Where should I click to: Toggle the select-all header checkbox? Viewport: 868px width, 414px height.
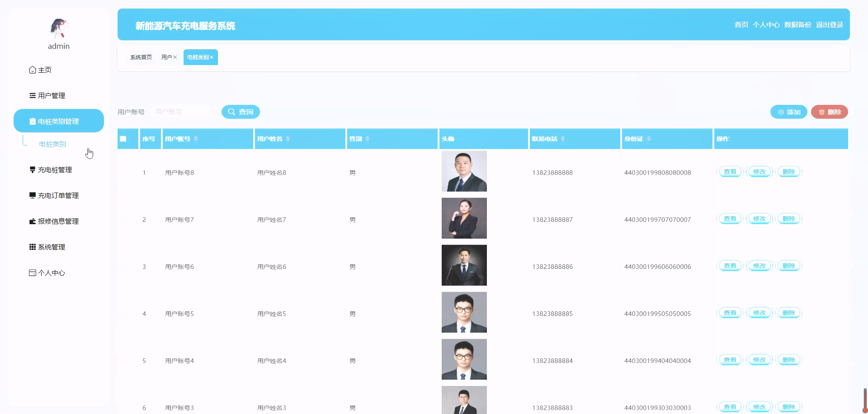(123, 139)
